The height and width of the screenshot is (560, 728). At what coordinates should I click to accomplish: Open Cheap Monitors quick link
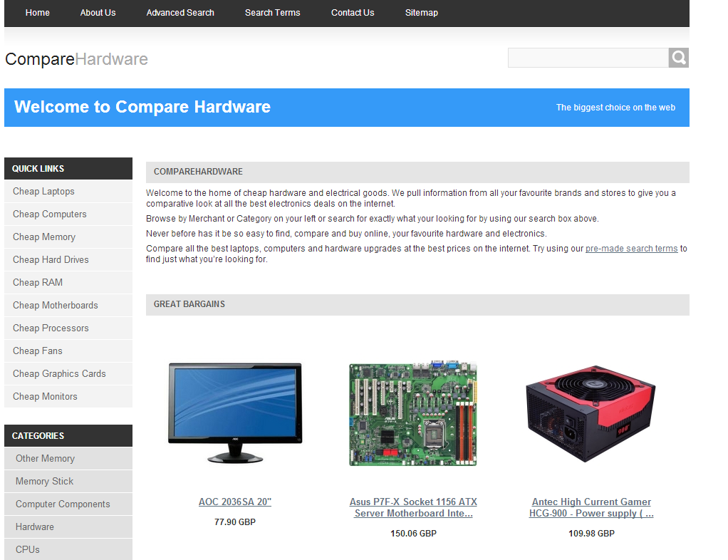(68, 396)
